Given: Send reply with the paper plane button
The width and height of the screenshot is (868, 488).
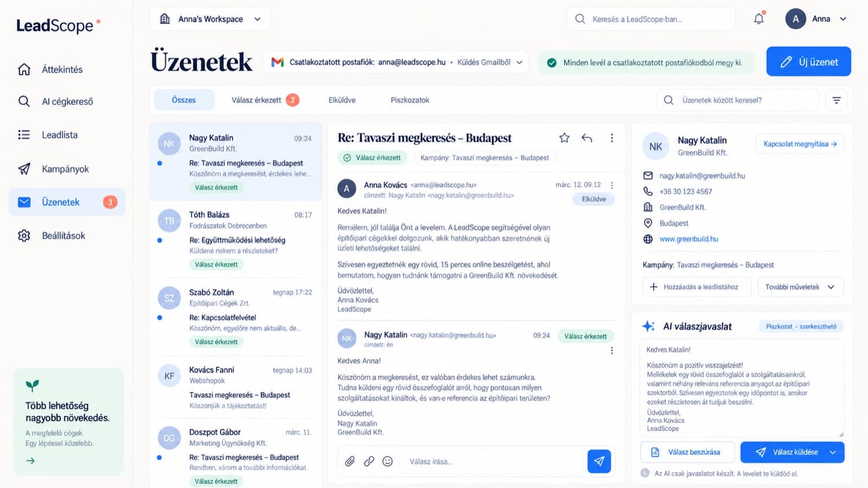Looking at the screenshot, I should 599,461.
